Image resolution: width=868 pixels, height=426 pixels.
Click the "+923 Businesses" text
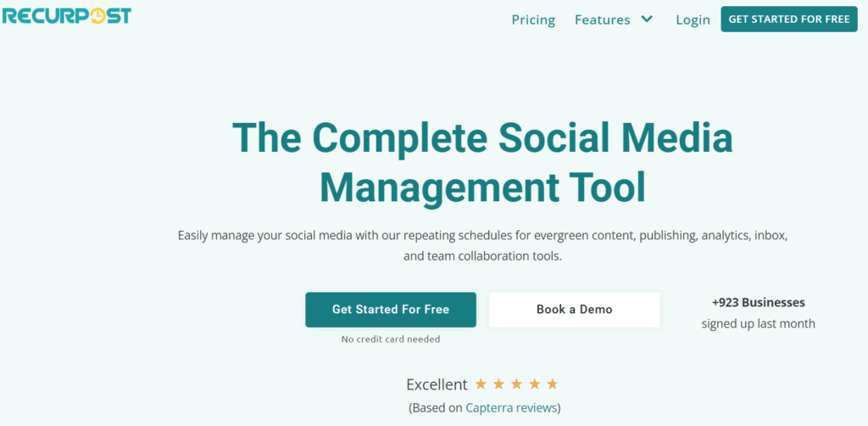(758, 302)
